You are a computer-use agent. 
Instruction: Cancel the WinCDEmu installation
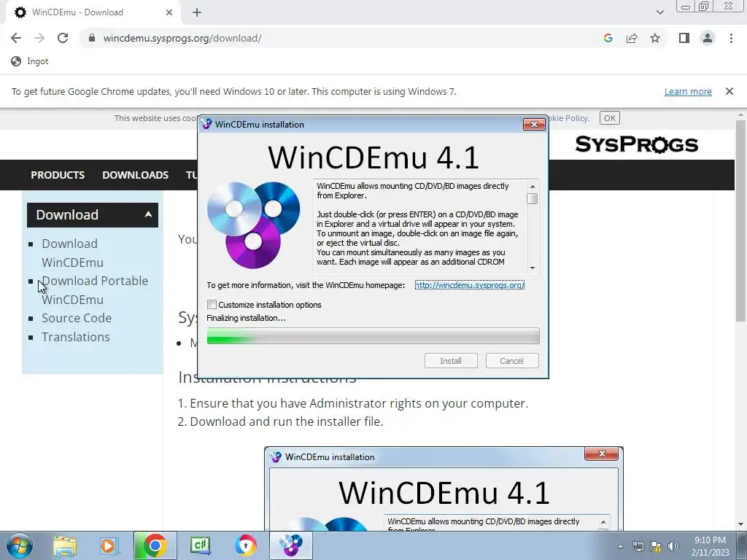[511, 360]
